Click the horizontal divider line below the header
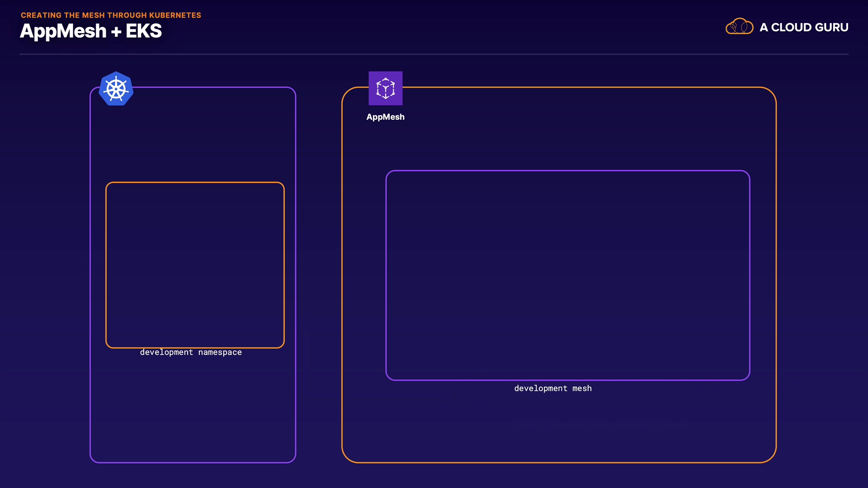The image size is (868, 488). click(434, 54)
